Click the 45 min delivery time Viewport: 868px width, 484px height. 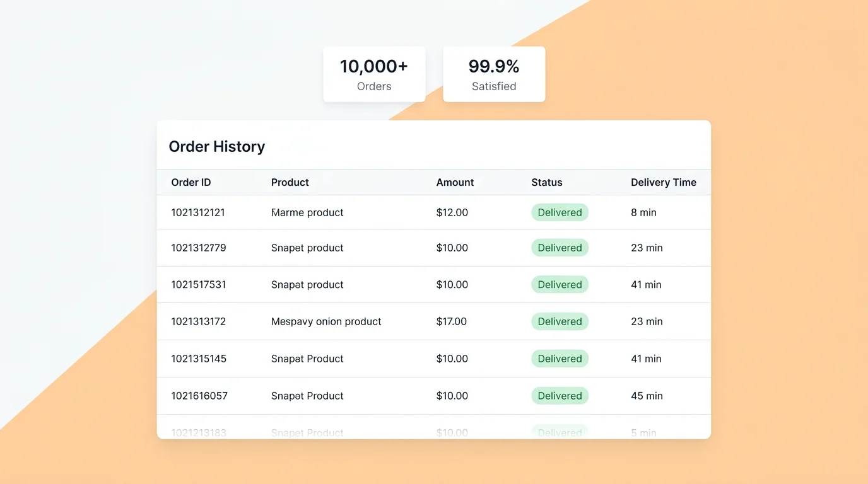647,396
